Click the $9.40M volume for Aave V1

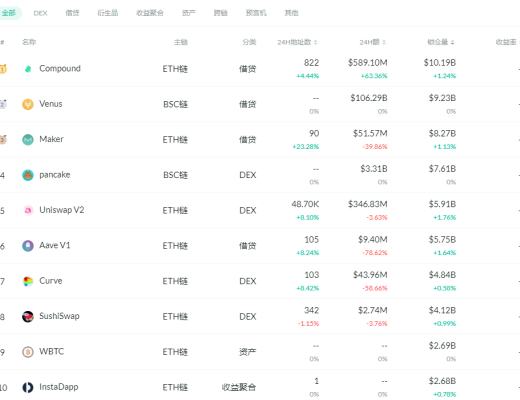[x=373, y=239]
